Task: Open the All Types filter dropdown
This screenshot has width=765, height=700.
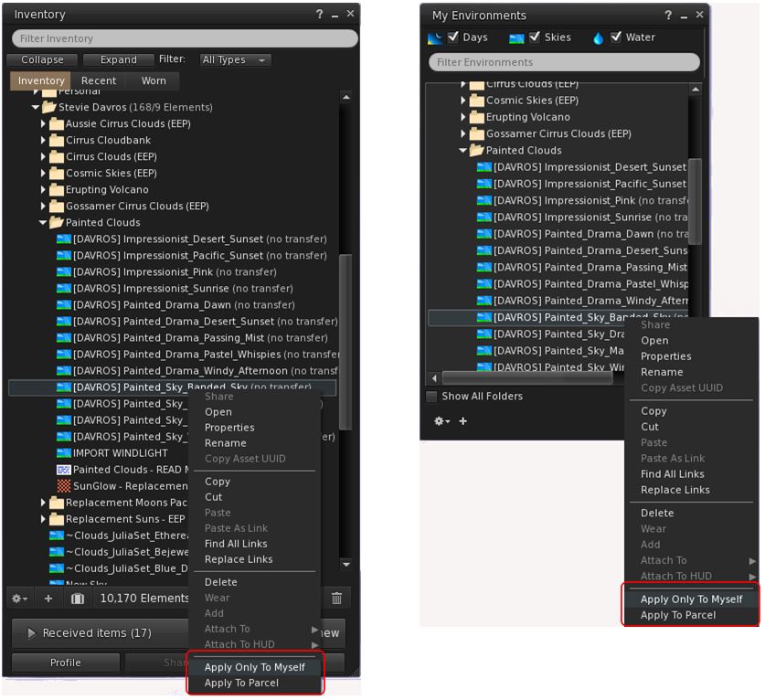Action: pyautogui.click(x=236, y=59)
